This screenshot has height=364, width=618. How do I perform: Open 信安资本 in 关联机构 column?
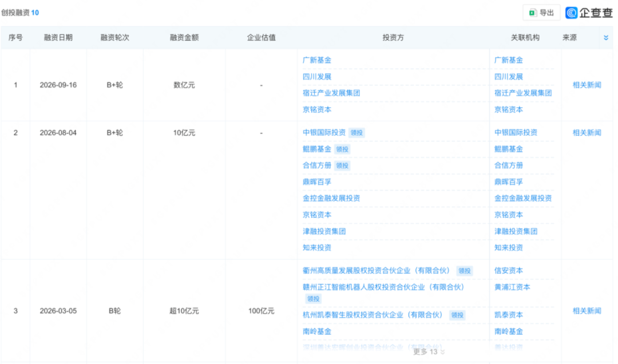(x=509, y=271)
